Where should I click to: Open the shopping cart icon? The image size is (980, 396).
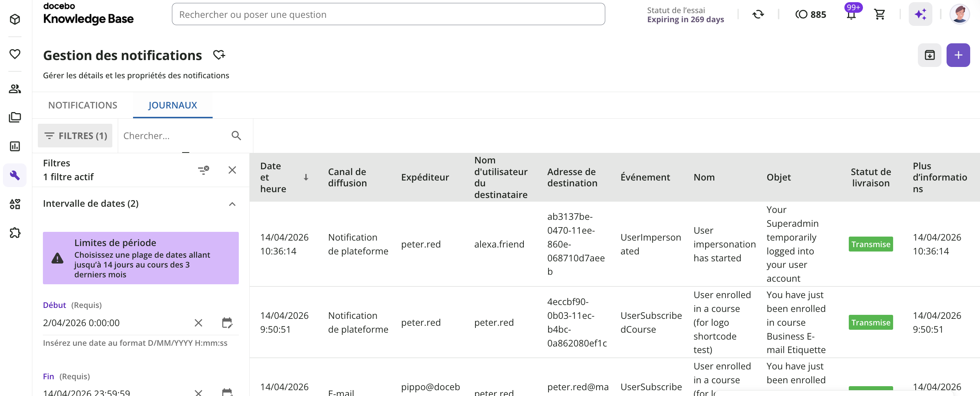880,15
